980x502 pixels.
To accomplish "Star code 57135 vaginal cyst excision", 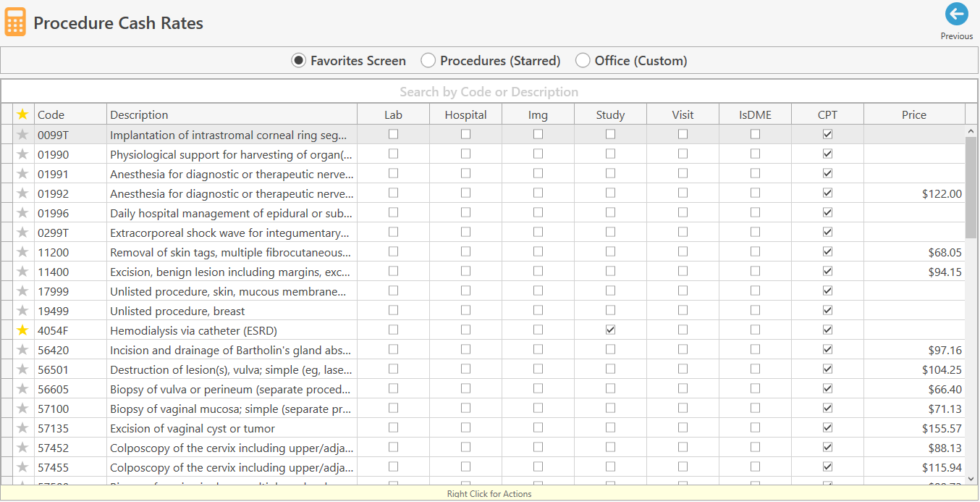I will click(22, 427).
